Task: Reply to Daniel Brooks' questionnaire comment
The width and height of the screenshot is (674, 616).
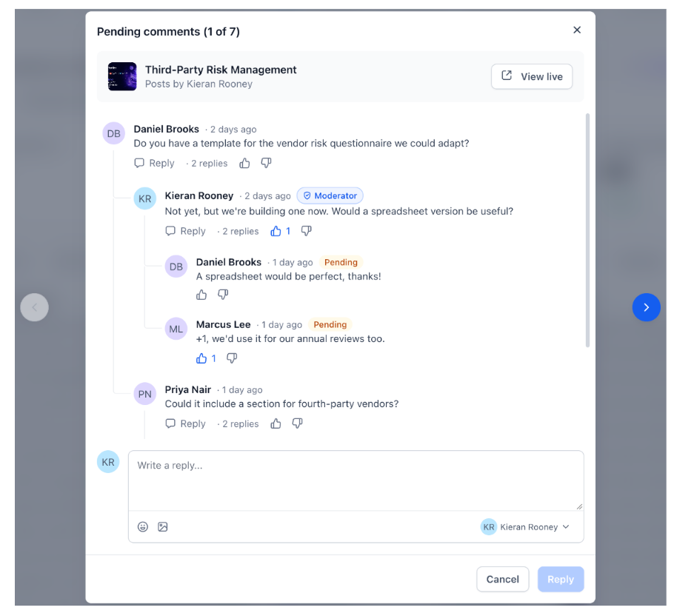Action: [x=154, y=163]
